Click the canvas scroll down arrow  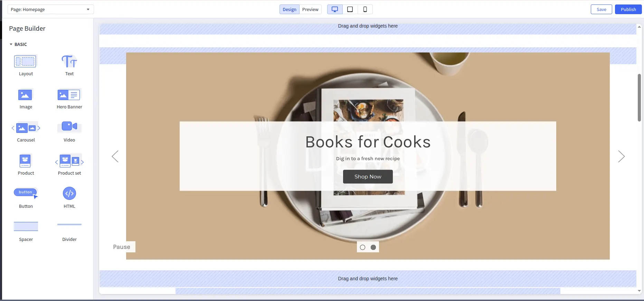[x=639, y=291]
